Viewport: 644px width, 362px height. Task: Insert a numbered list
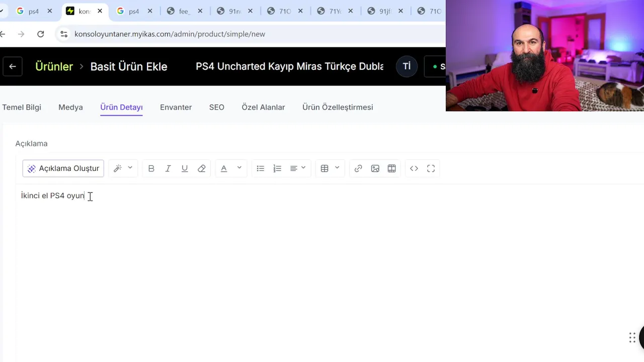tap(277, 168)
